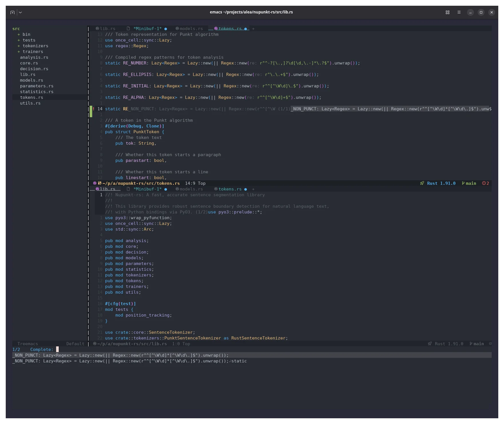
Task: Click the new terminal tab icon in titlebar
Action: (12, 12)
